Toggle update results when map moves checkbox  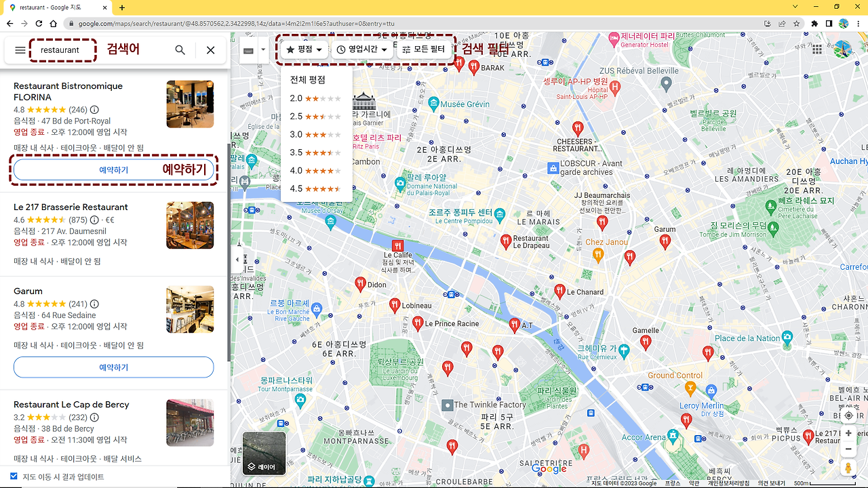point(14,476)
